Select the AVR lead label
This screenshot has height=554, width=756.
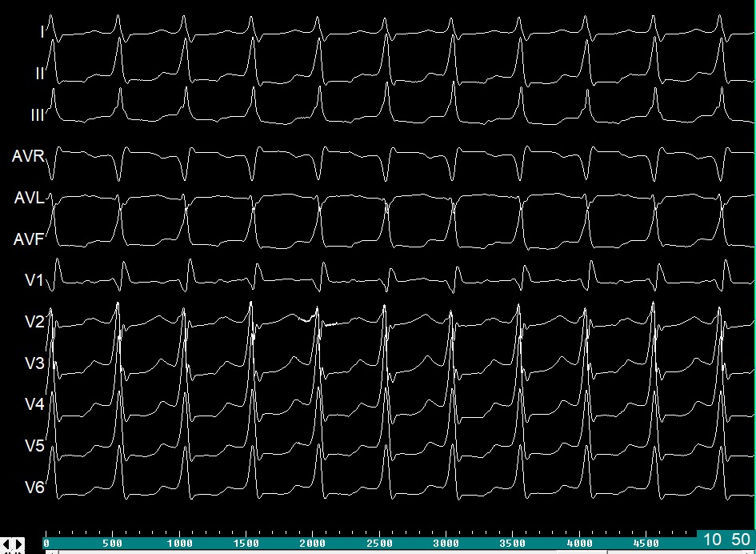(29, 156)
